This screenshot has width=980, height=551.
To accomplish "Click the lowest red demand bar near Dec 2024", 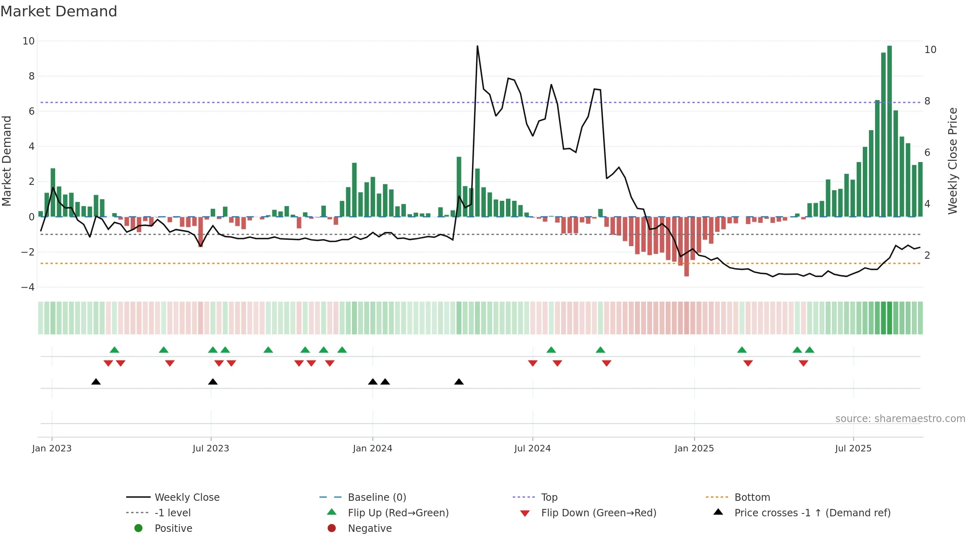I will click(686, 247).
